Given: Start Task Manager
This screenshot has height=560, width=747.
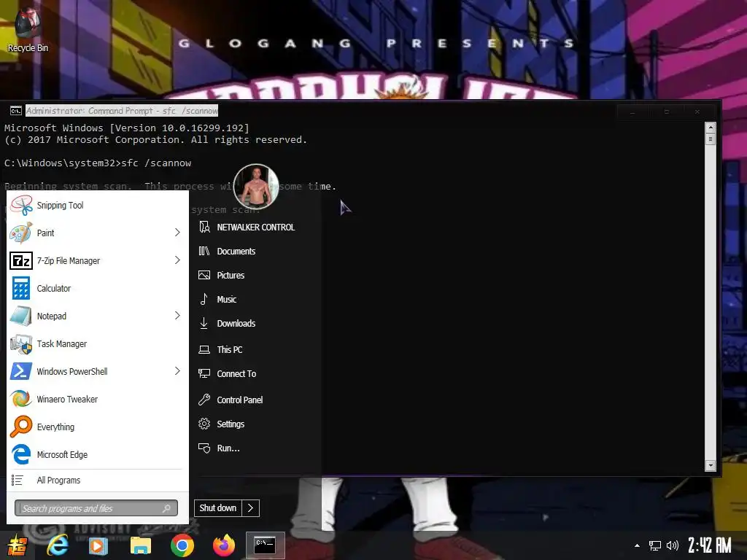Looking at the screenshot, I should 98,343.
